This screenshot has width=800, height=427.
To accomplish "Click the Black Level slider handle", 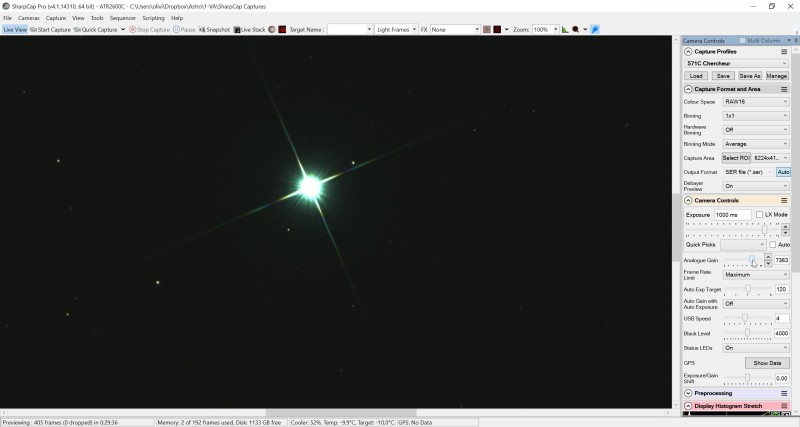I will (x=747, y=333).
